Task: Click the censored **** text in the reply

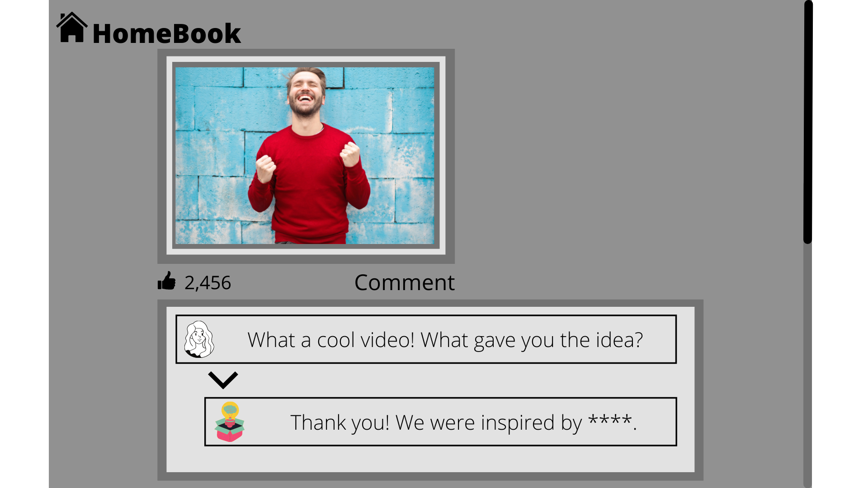Action: 610,420
